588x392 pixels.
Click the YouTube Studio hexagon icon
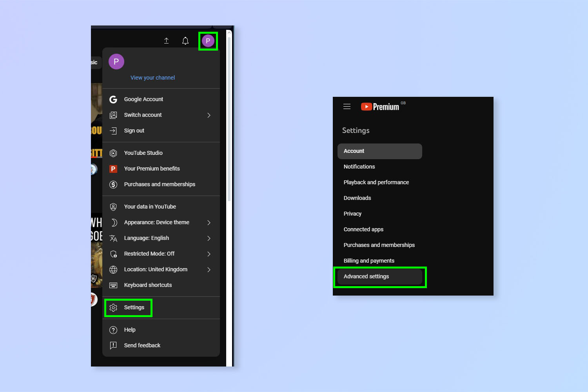113,153
